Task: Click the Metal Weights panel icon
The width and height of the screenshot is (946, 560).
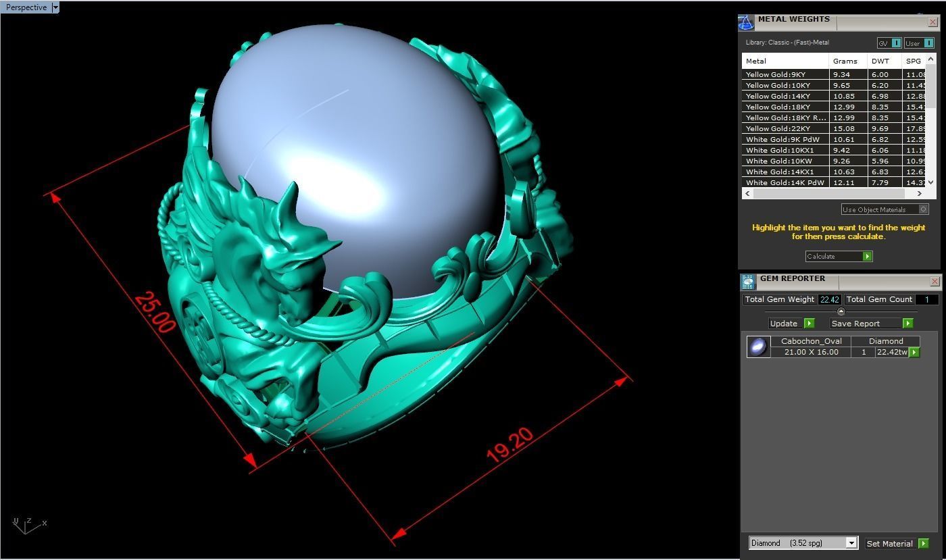Action: (x=745, y=22)
